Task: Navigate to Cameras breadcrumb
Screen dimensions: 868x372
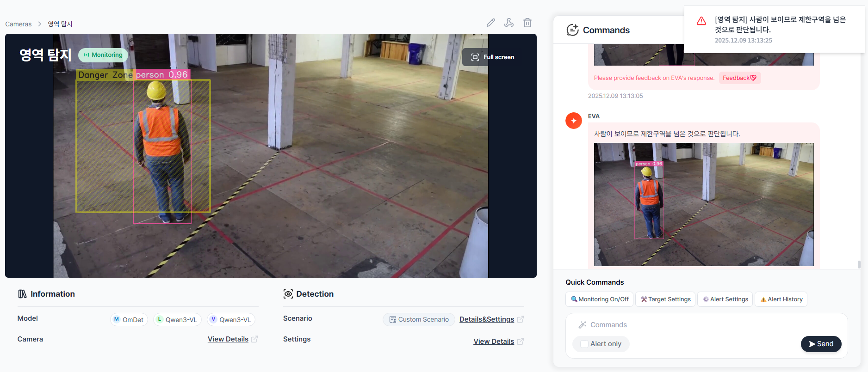Action: click(19, 24)
